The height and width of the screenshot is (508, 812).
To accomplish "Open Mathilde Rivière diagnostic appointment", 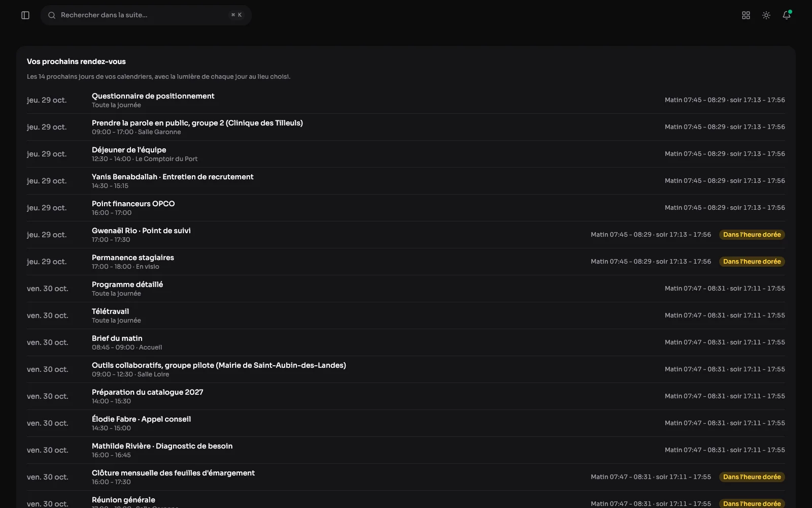I will [x=406, y=450].
